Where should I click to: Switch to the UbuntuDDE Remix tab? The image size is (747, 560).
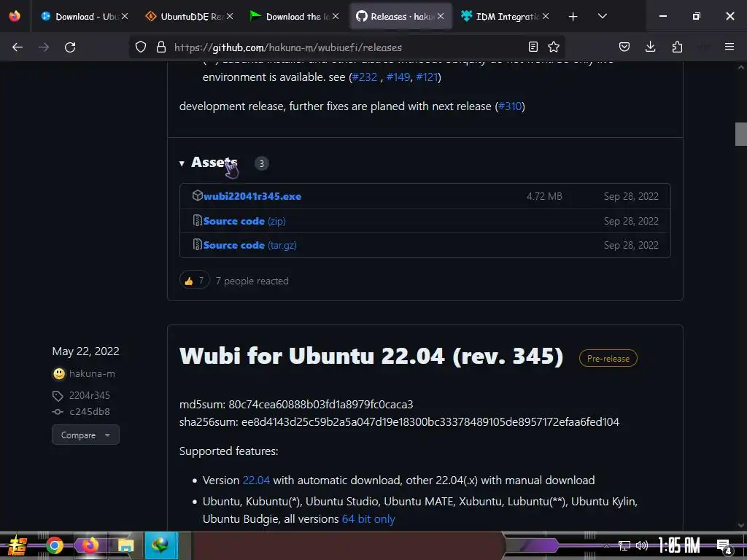pyautogui.click(x=189, y=16)
